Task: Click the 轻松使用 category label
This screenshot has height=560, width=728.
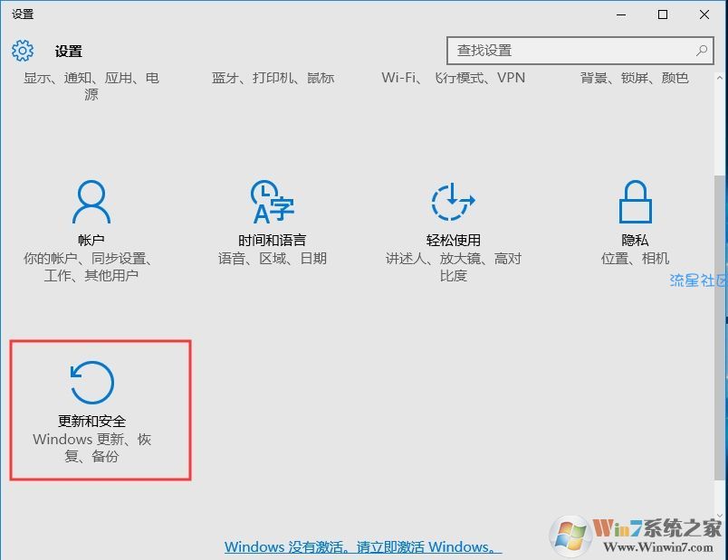Action: 453,240
